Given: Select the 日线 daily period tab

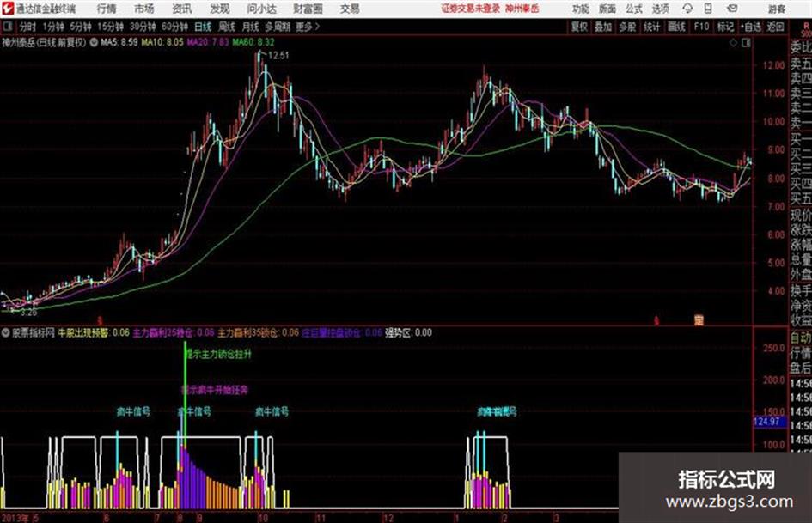Looking at the screenshot, I should [203, 27].
